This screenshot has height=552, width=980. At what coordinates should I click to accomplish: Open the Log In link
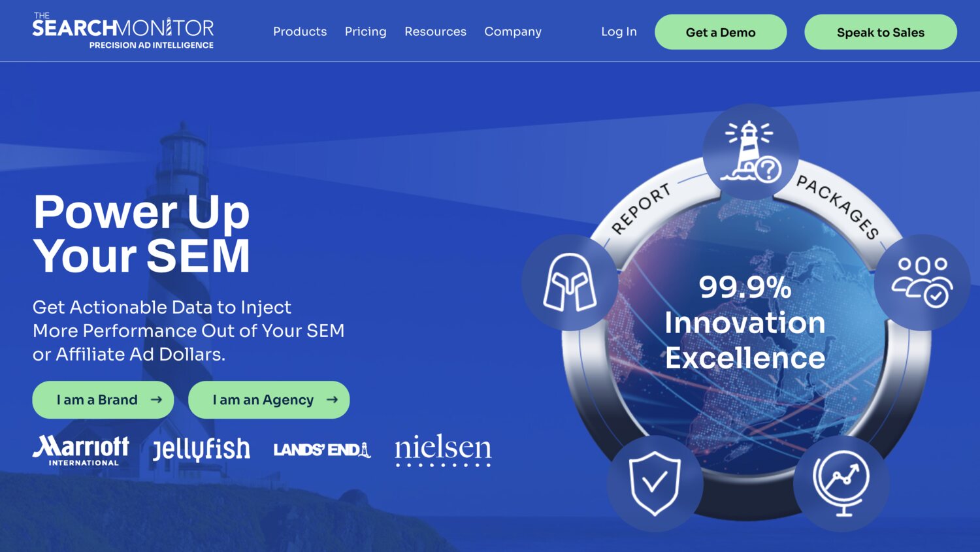(619, 31)
